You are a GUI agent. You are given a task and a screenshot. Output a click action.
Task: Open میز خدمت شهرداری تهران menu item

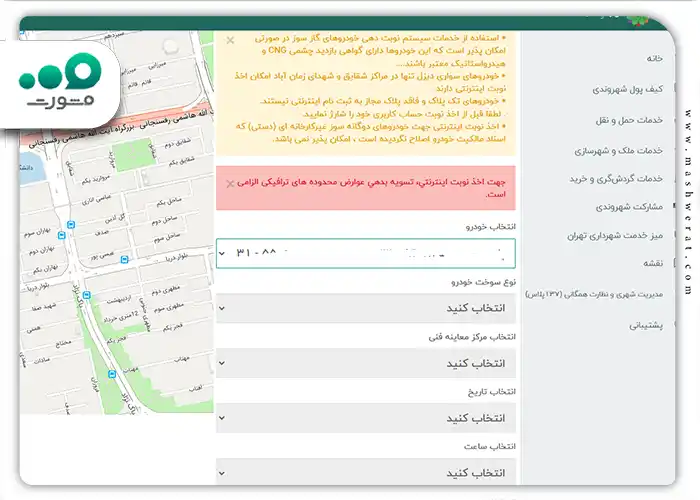tap(615, 235)
